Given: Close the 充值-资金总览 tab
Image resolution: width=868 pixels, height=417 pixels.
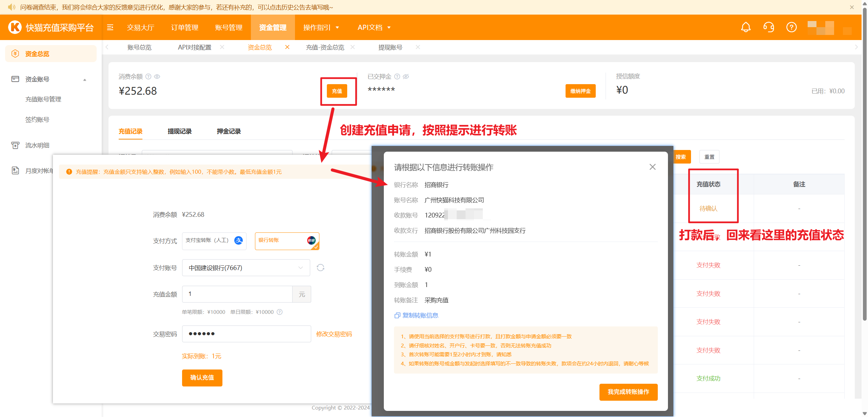Looking at the screenshot, I should tap(353, 47).
